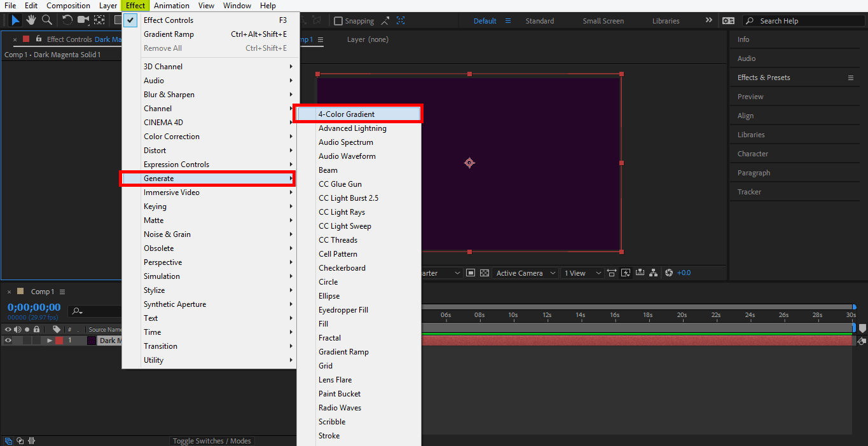Toggle the transparency grid icon
Screen dimensions: 868x446
[485, 273]
